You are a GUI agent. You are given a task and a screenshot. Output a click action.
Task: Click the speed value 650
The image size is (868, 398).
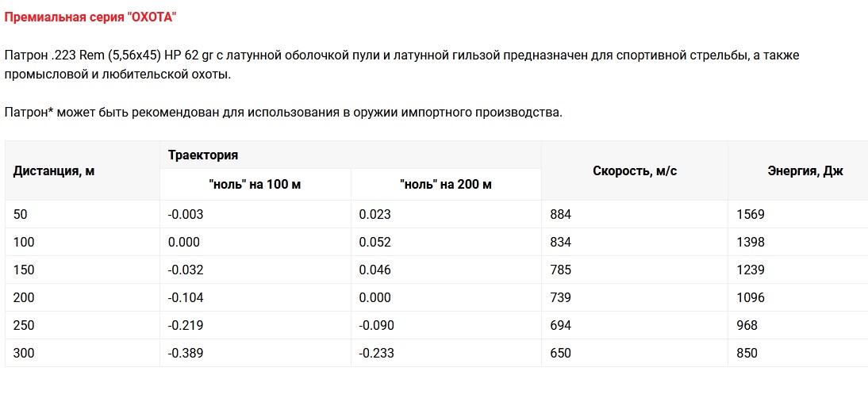coord(560,353)
